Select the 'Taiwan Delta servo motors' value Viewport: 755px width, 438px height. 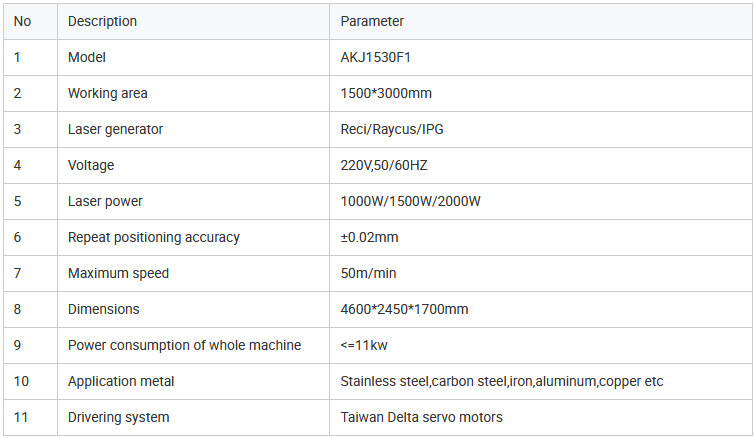421,417
